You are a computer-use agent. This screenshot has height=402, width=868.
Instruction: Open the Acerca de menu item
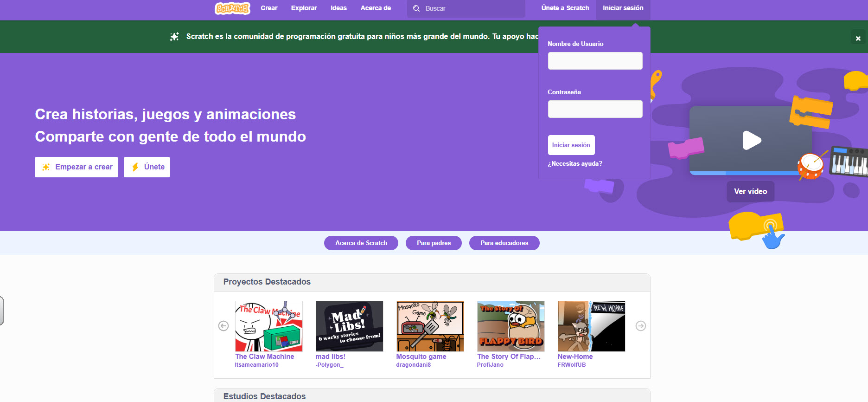coord(376,8)
